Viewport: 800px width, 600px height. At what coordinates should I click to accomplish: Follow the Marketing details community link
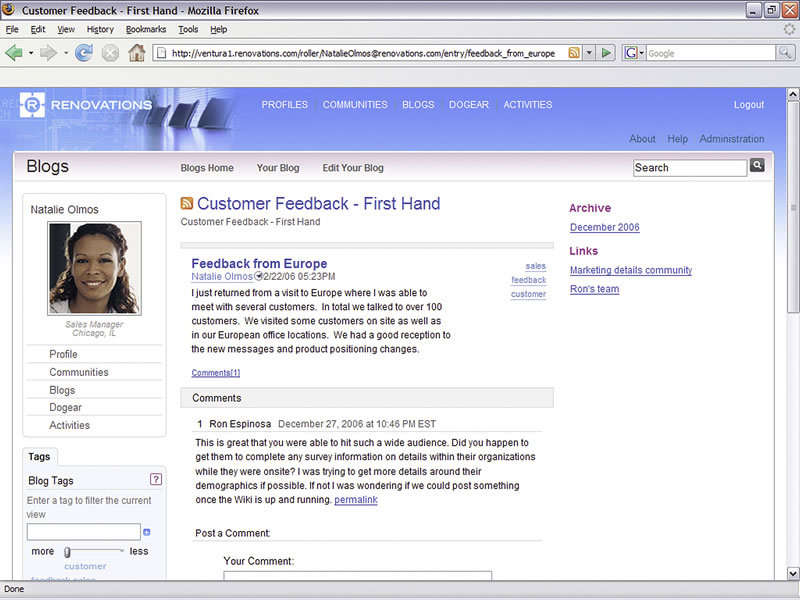coord(630,270)
